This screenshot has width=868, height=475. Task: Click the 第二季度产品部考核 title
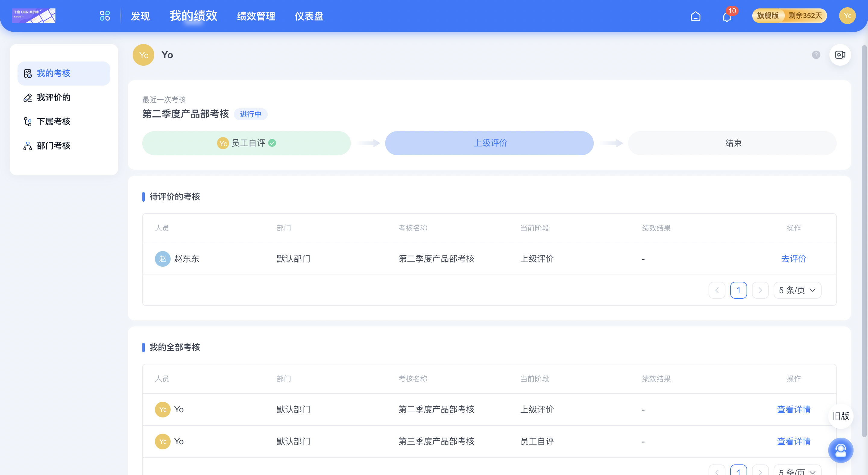(x=186, y=114)
